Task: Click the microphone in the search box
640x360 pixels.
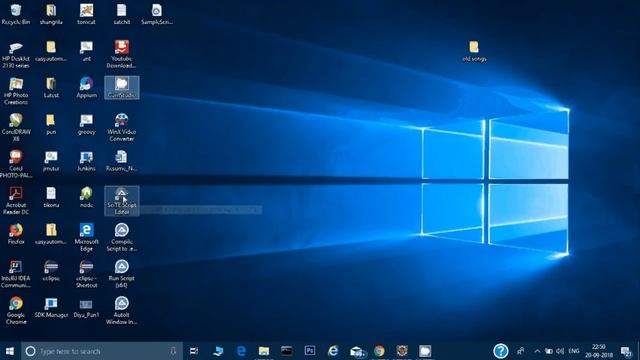Action: (x=173, y=351)
